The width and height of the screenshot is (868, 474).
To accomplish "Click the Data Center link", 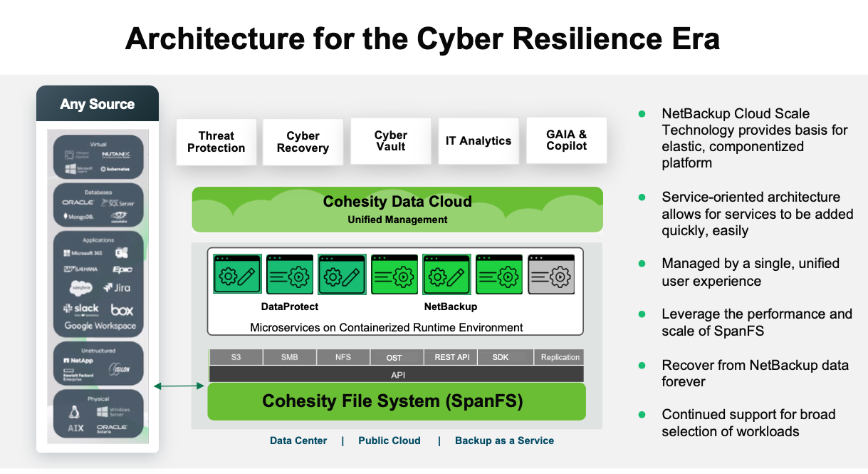I will click(298, 440).
